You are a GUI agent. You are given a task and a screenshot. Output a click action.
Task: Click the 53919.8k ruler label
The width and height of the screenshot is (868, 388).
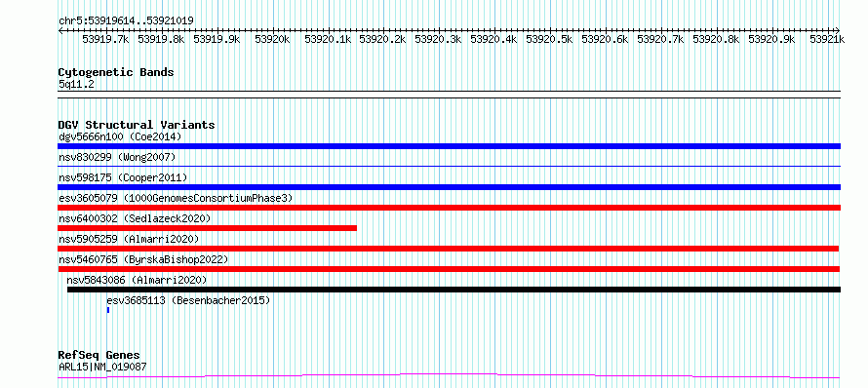tap(161, 39)
